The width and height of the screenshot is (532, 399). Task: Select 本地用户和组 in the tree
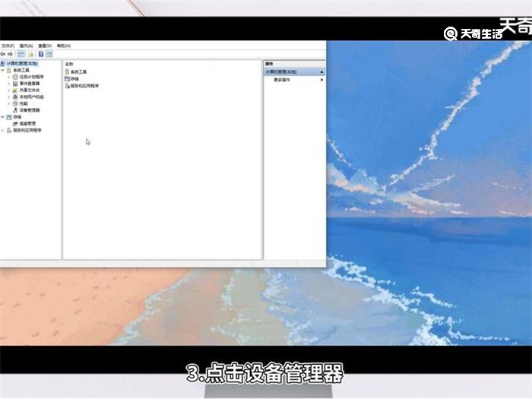point(32,97)
